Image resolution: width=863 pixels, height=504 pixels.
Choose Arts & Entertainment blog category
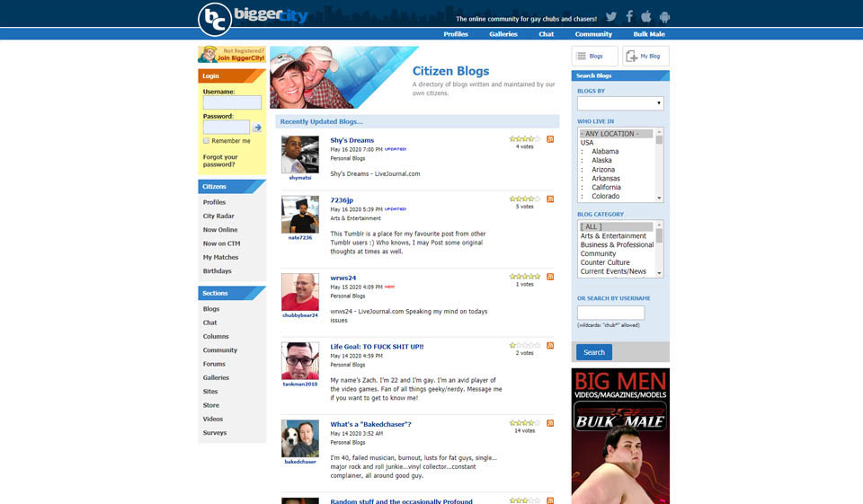pyautogui.click(x=613, y=236)
